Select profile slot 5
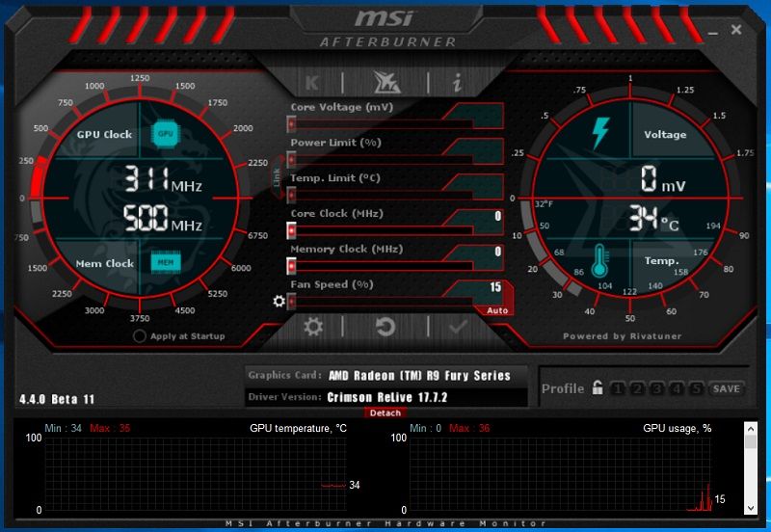Viewport: 771px width, 532px height. pos(696,388)
